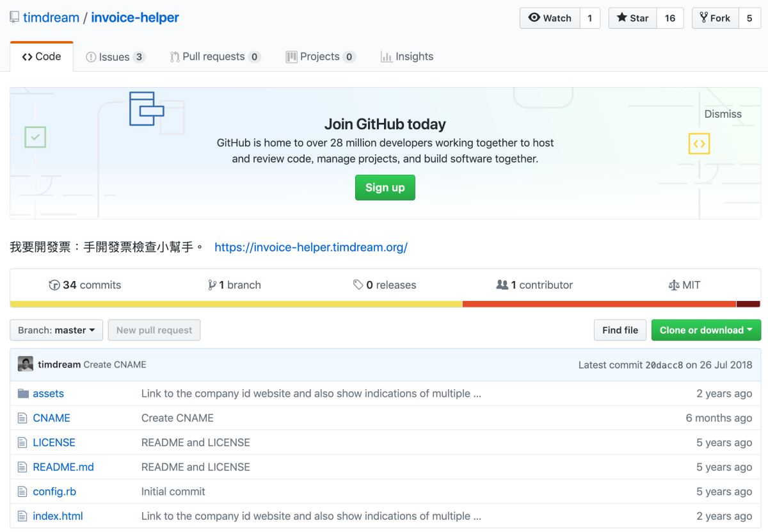Click the yellow code brackets icon in banner
The image size is (768, 532).
coord(699,143)
